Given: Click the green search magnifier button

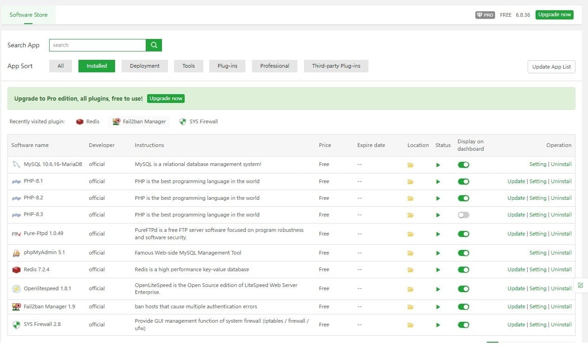Looking at the screenshot, I should (x=154, y=45).
